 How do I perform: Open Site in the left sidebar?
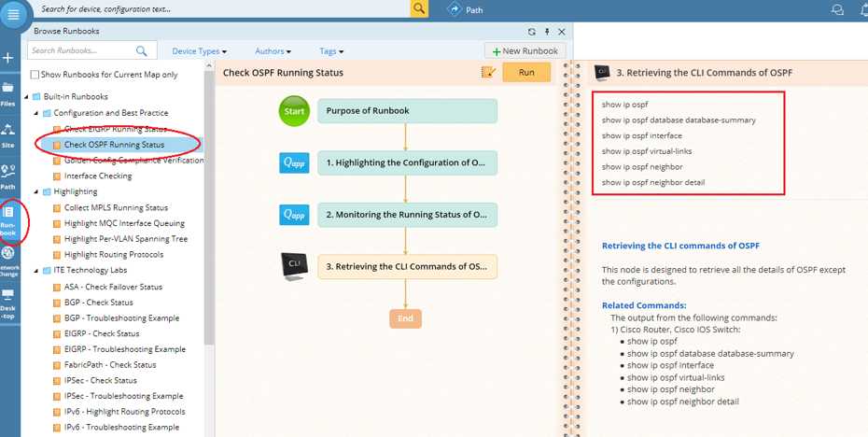pyautogui.click(x=8, y=135)
